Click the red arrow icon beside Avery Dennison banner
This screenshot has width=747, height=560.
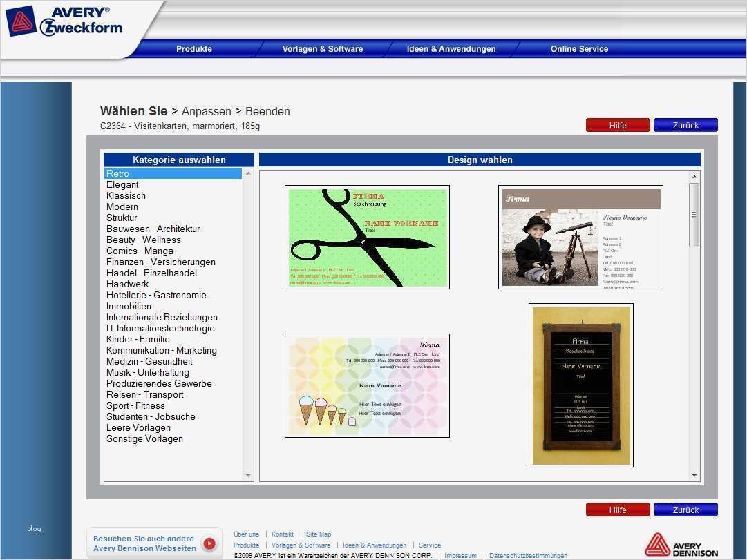pyautogui.click(x=209, y=543)
